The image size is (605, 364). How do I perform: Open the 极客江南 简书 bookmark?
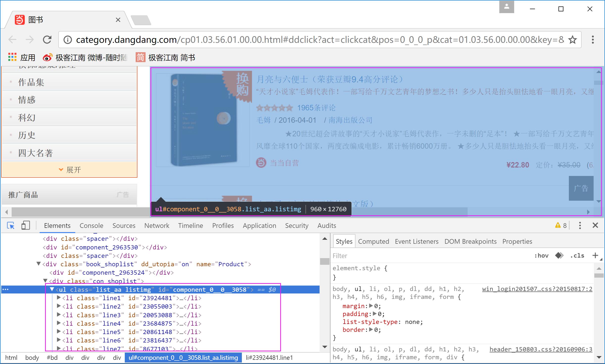(x=165, y=57)
